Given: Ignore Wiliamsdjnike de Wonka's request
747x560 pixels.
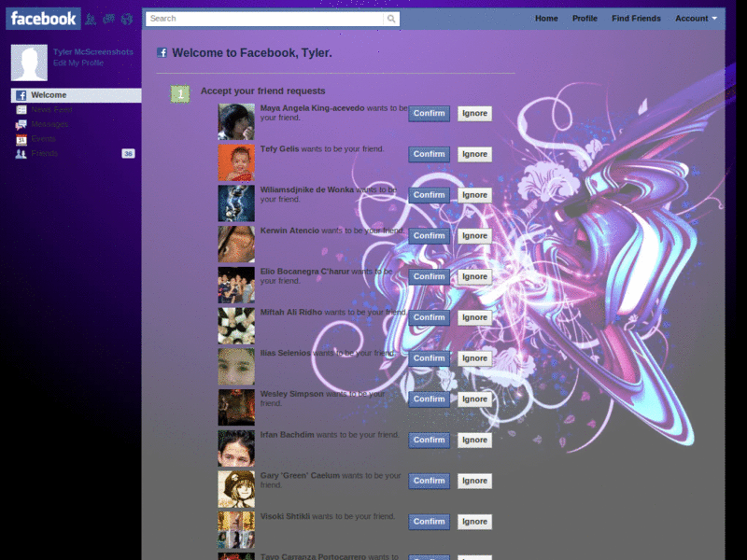Looking at the screenshot, I should click(x=474, y=195).
